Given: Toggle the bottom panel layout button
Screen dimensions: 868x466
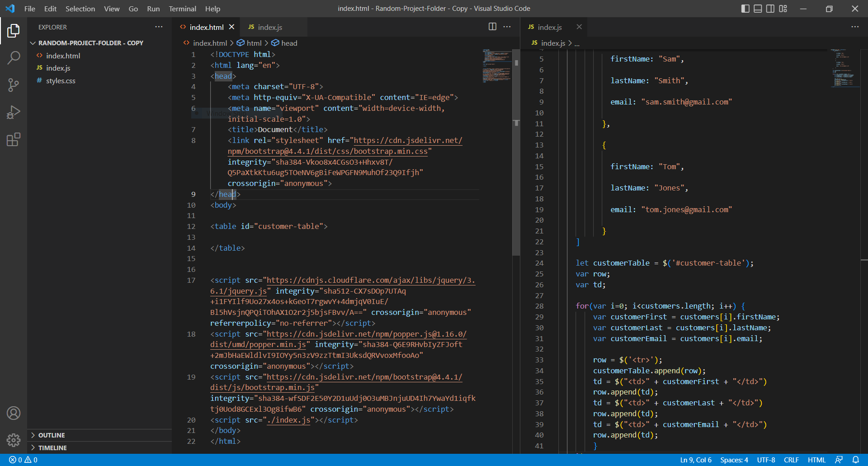Looking at the screenshot, I should (x=758, y=9).
